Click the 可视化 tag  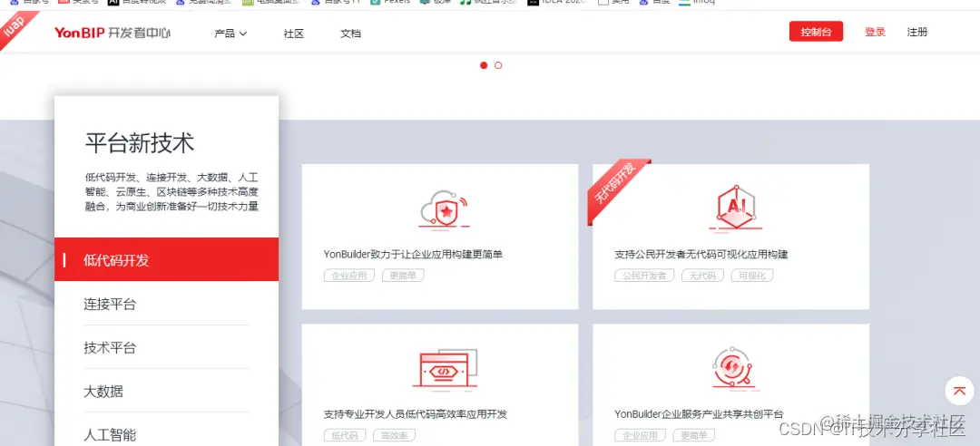752,276
